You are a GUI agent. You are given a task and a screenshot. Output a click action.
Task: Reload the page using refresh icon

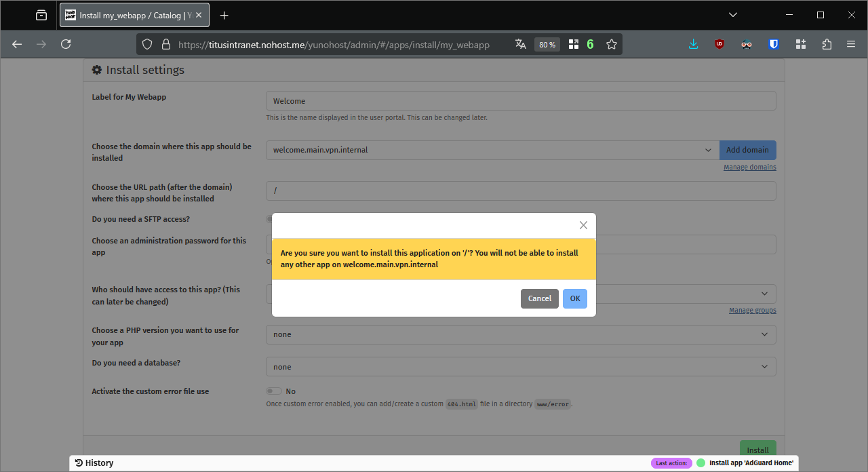[66, 44]
